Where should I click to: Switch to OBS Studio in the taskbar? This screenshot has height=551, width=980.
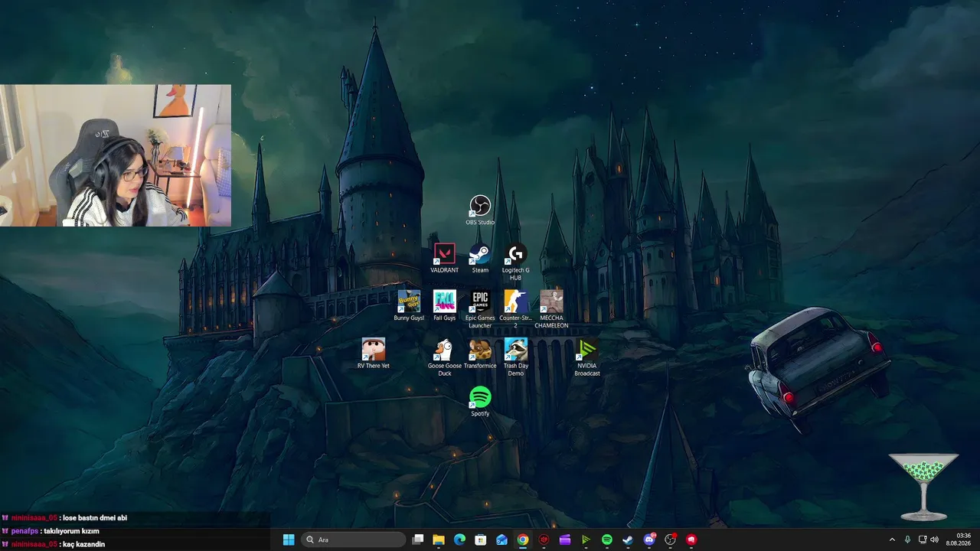671,540
